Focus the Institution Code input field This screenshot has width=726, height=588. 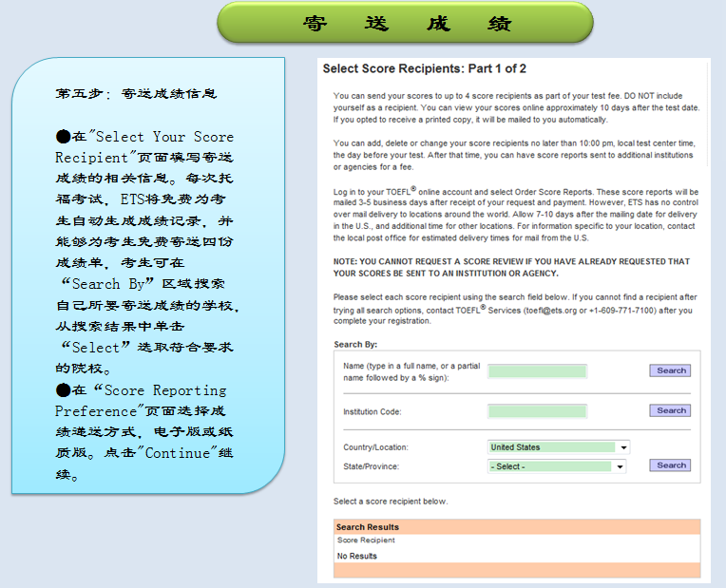pyautogui.click(x=537, y=411)
